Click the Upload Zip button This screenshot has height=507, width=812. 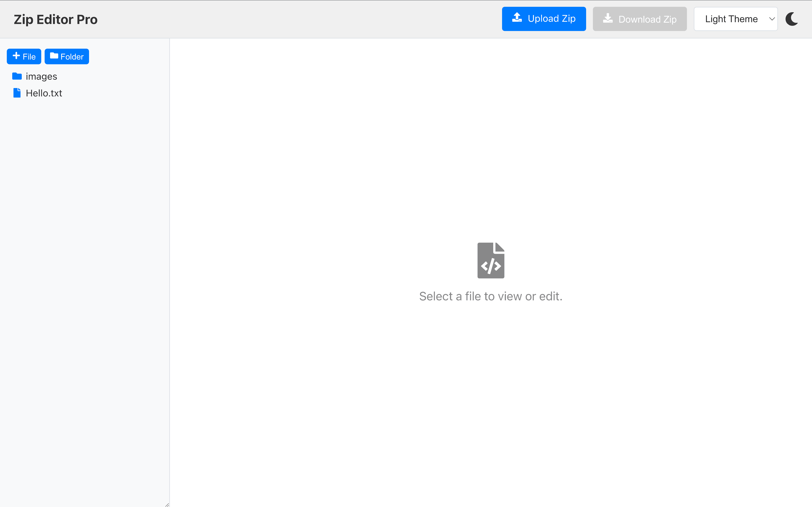click(544, 19)
